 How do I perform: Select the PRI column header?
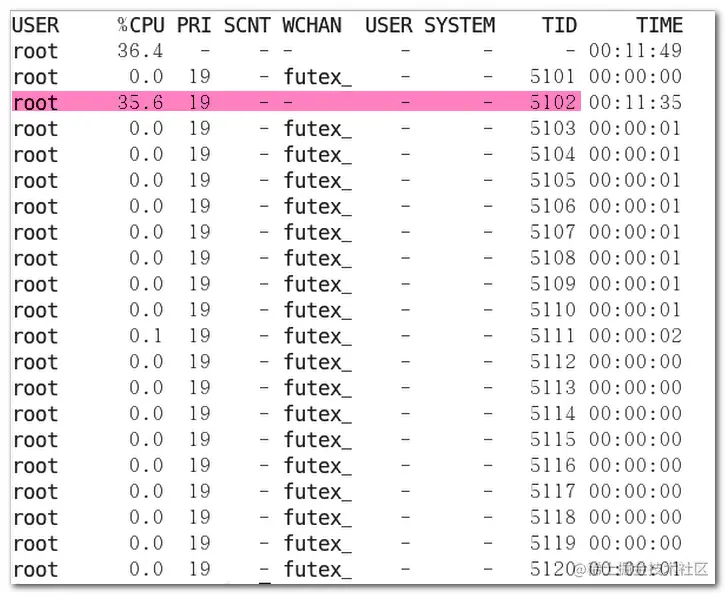point(194,25)
